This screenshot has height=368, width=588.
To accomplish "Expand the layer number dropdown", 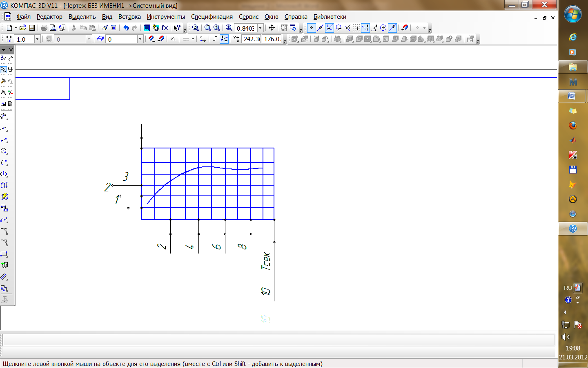I will pyautogui.click(x=140, y=39).
